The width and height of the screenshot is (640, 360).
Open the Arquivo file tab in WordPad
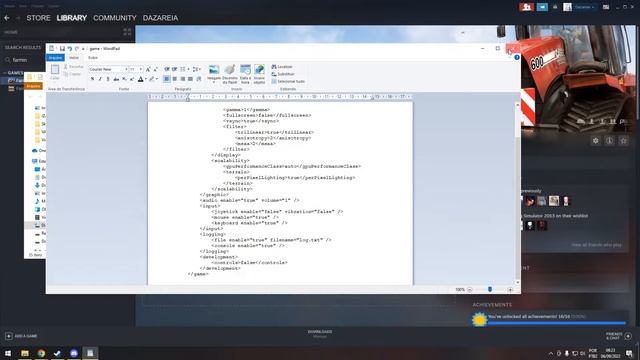[x=55, y=58]
